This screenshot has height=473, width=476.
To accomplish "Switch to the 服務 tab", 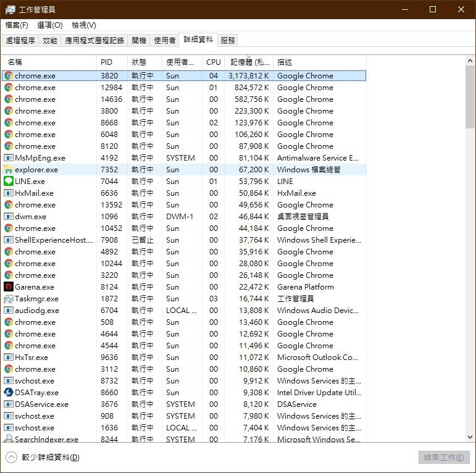I will pyautogui.click(x=227, y=40).
